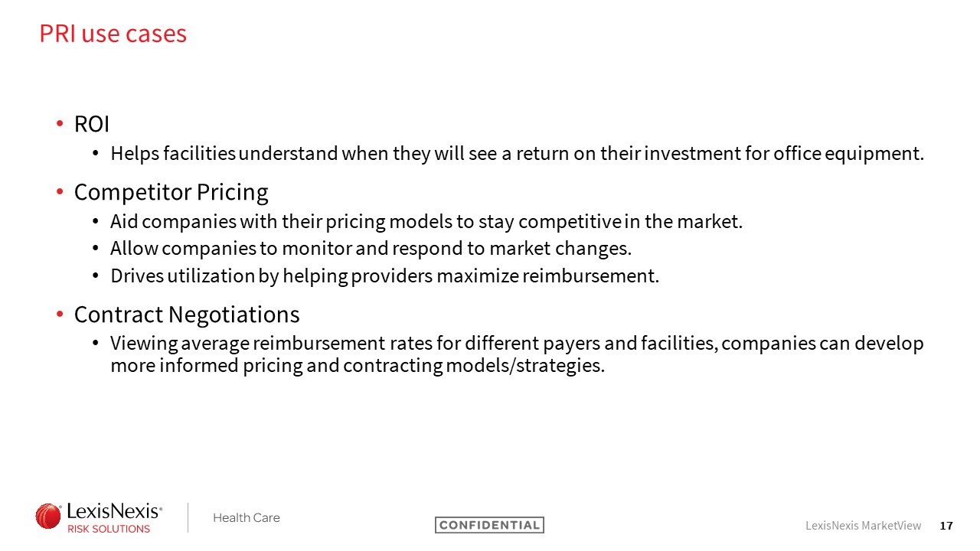980x551 pixels.
Task: Select the return on investment sub-bullet
Action: coord(518,154)
